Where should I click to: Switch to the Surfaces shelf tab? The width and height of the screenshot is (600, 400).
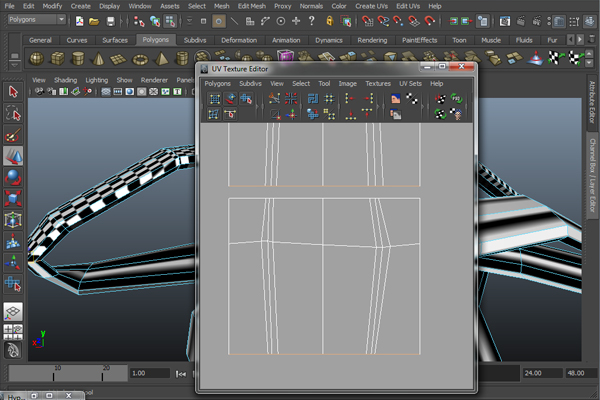(x=115, y=40)
